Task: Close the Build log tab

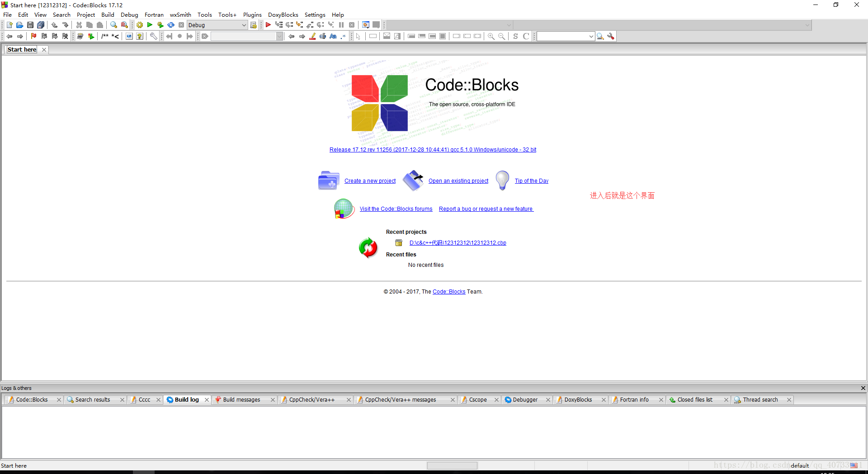Action: pyautogui.click(x=207, y=400)
